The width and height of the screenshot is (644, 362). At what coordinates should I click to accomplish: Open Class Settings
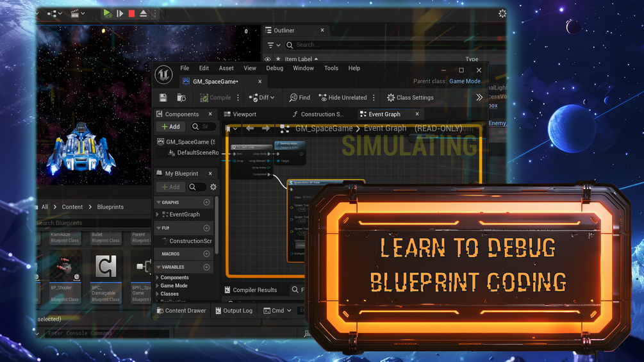pos(410,97)
